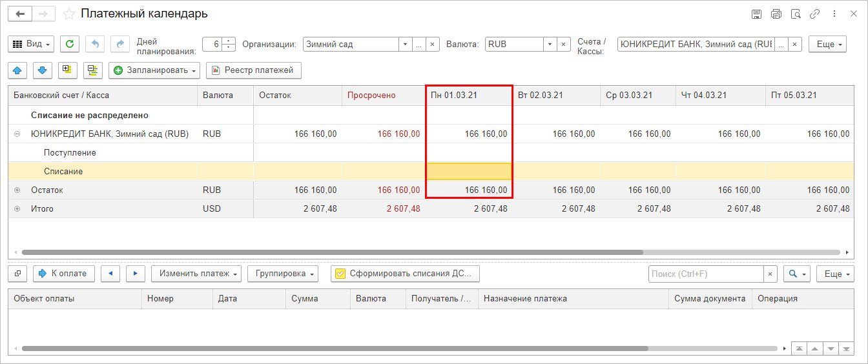Collapse the ЮНИКРЕДИТ БАНК tree row
Screen dimensions: 868x364
pyautogui.click(x=17, y=134)
